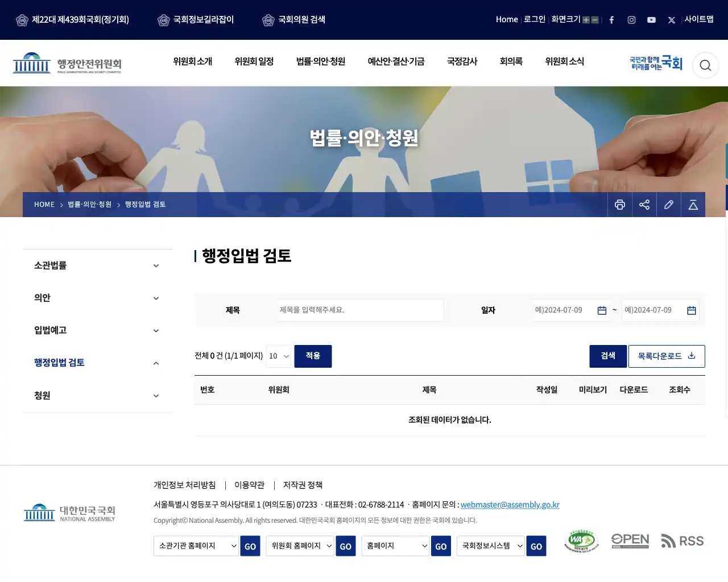Open the 국회정보시스템 dropdown
The height and width of the screenshot is (582, 728).
[x=490, y=546]
